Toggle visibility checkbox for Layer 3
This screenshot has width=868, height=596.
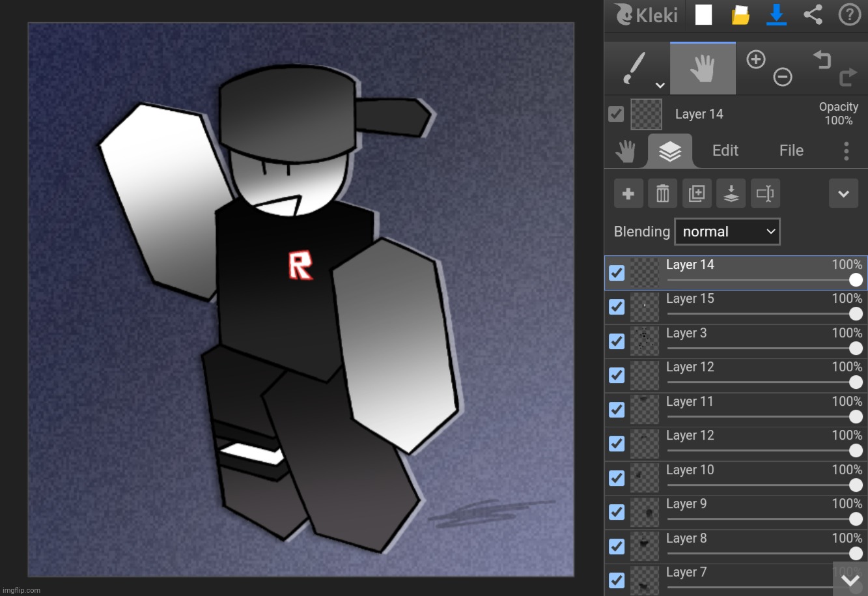pyautogui.click(x=617, y=341)
